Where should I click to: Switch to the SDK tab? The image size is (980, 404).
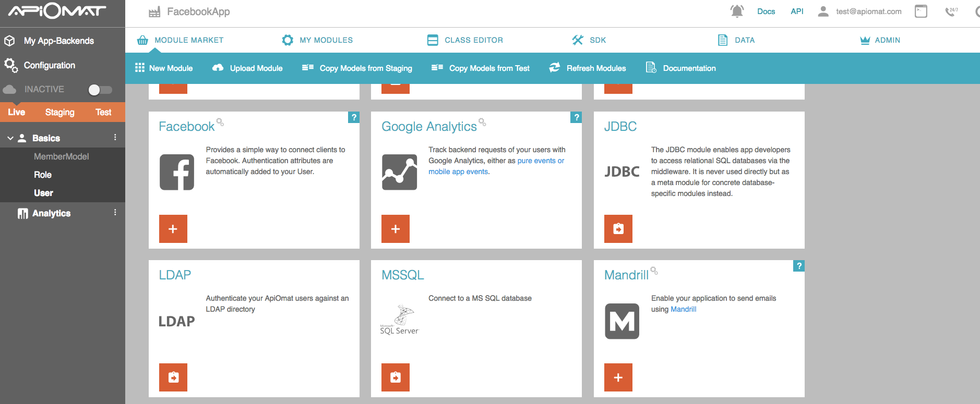coord(589,40)
